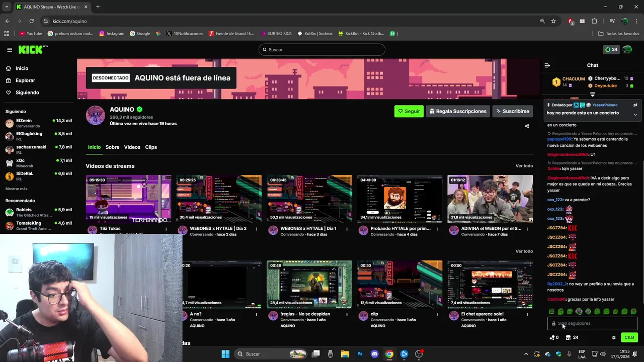Open the Kick user profile avatar
The height and width of the screenshot is (362, 644).
tap(627, 49)
